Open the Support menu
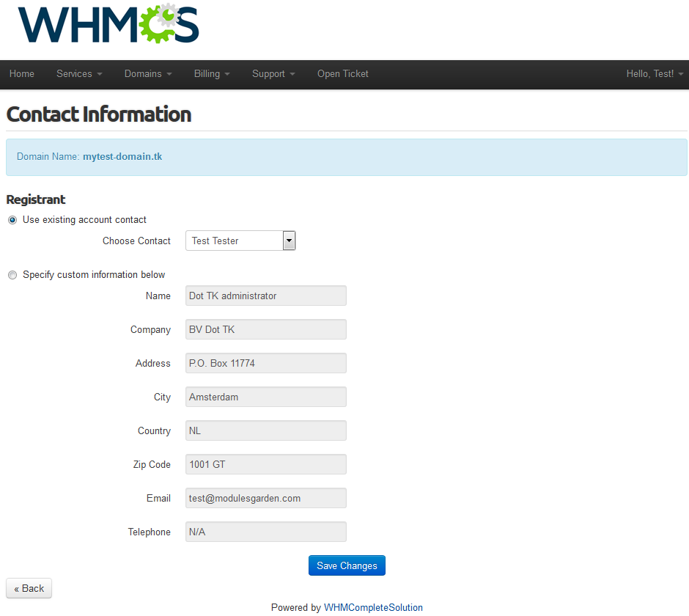This screenshot has width=689, height=616. tap(273, 74)
